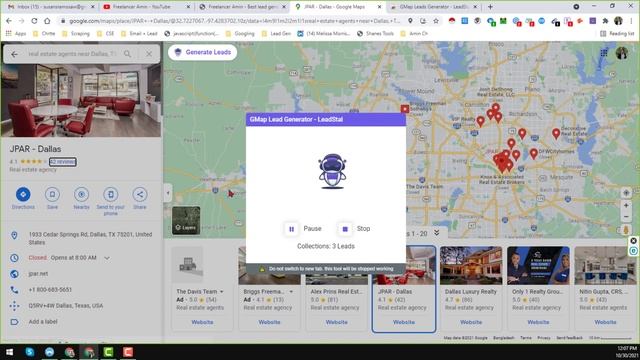
Task: Click the search magnifier icon
Action: tap(127, 54)
